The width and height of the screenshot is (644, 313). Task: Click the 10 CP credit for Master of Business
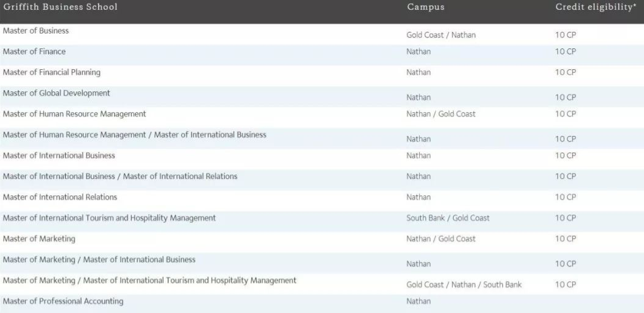(566, 35)
